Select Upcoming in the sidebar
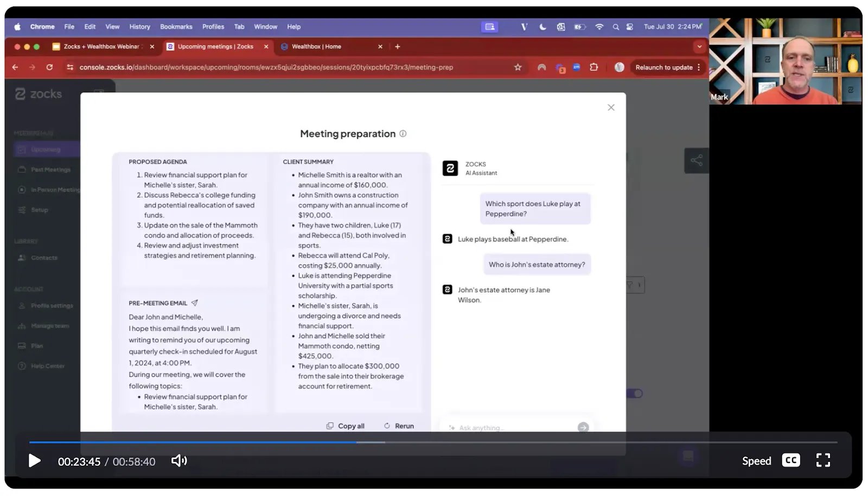 click(x=46, y=149)
